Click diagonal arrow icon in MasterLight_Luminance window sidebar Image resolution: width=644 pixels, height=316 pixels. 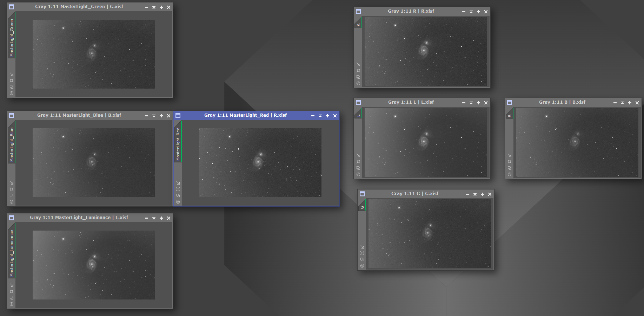tap(12, 285)
